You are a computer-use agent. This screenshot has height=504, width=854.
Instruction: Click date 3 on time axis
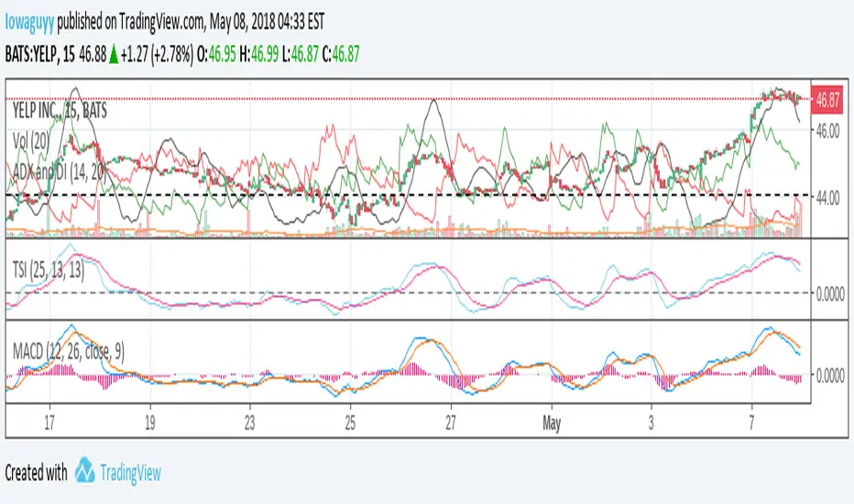pos(651,422)
